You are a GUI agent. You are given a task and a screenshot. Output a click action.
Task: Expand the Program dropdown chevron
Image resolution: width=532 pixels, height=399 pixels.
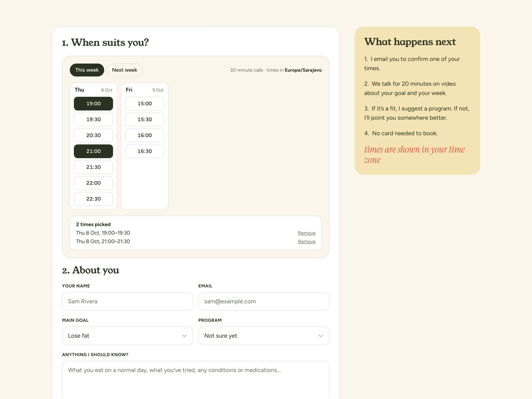(321, 336)
